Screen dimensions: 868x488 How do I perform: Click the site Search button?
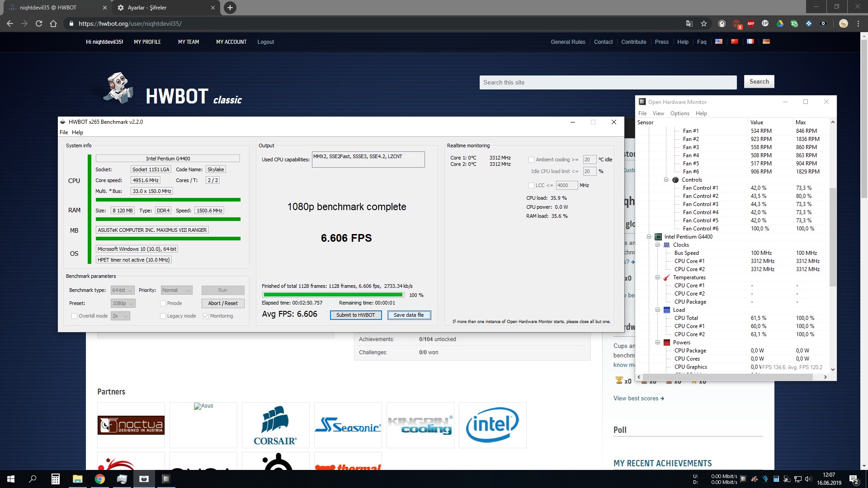click(x=759, y=82)
